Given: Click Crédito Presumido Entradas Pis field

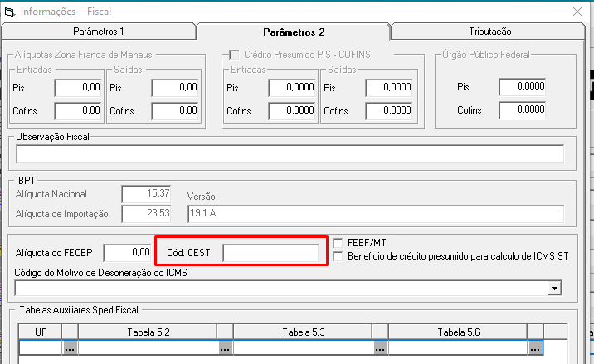Looking at the screenshot, I should pyautogui.click(x=292, y=88).
